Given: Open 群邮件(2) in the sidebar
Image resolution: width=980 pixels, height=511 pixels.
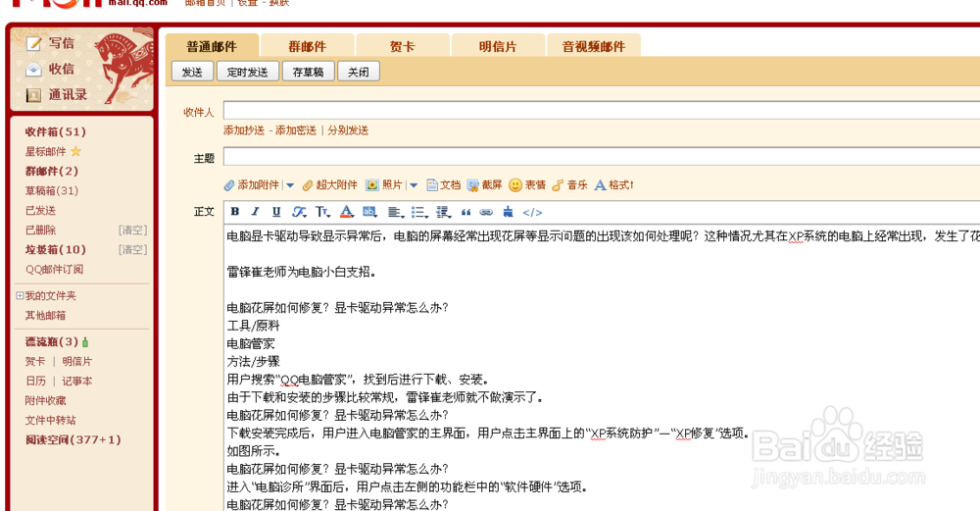Looking at the screenshot, I should coord(52,171).
